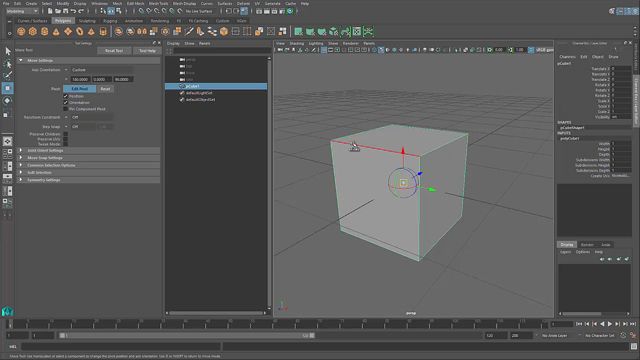Image resolution: width=640 pixels, height=360 pixels.
Task: Switch to the Sculpting shelf tab
Action: tap(87, 21)
